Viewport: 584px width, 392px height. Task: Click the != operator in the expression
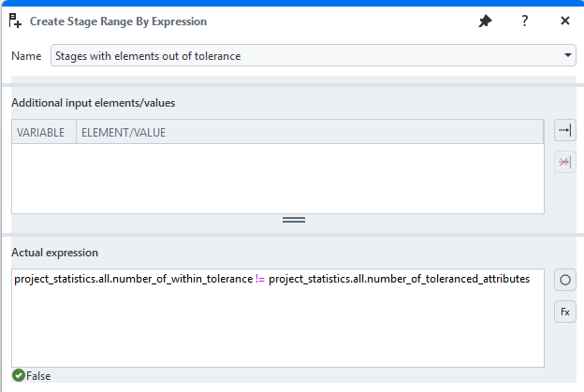(x=261, y=279)
